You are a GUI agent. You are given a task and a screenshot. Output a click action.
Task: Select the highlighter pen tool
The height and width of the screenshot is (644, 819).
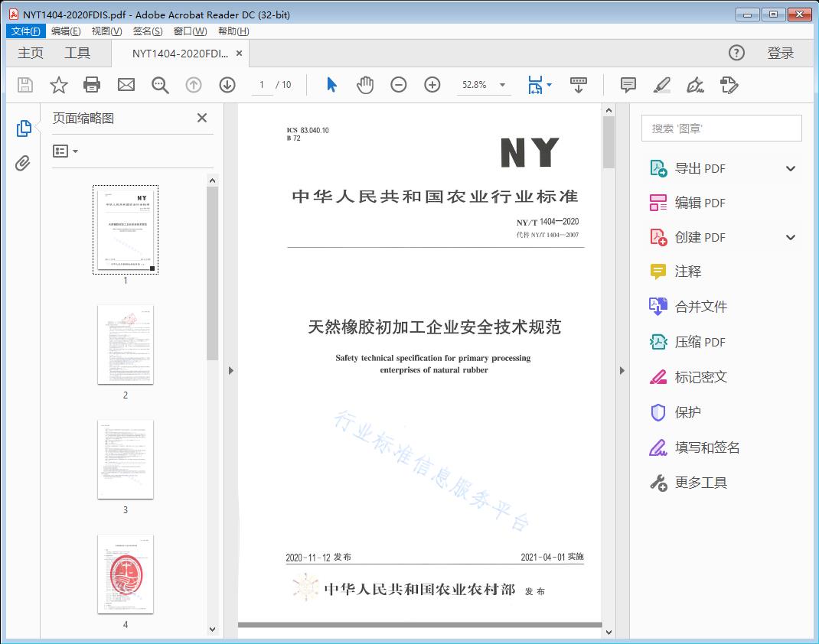point(662,85)
